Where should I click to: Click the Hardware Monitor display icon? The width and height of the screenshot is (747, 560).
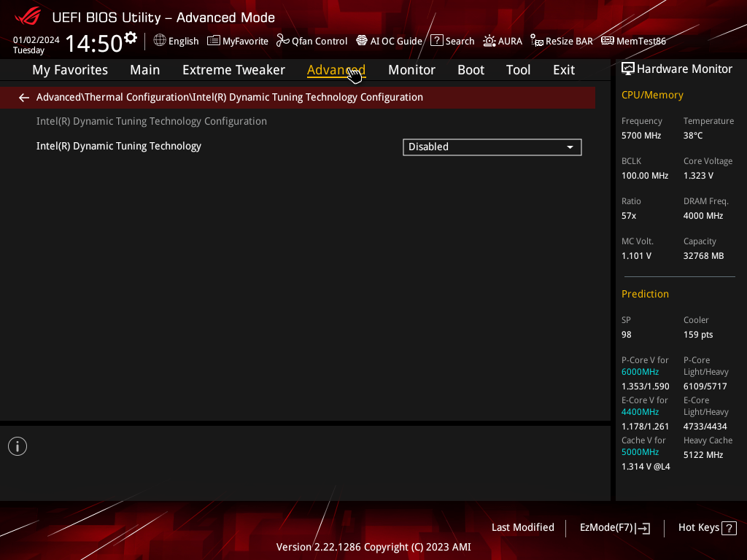point(628,69)
